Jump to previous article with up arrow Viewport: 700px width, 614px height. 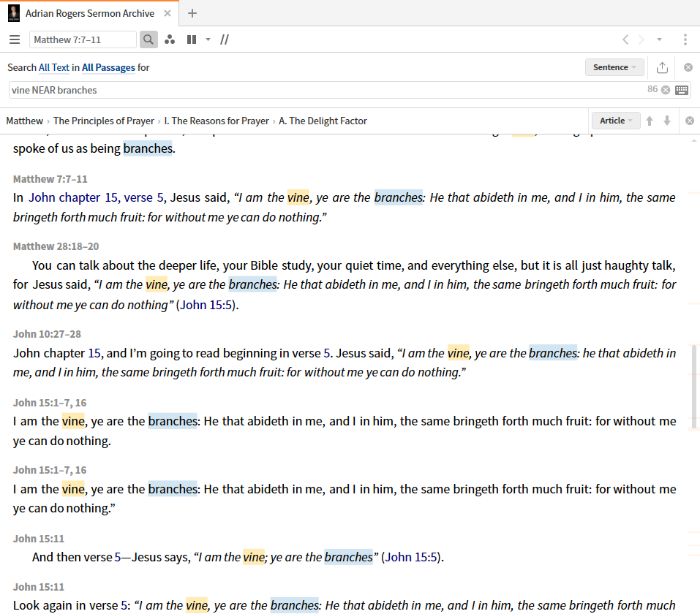(x=650, y=121)
